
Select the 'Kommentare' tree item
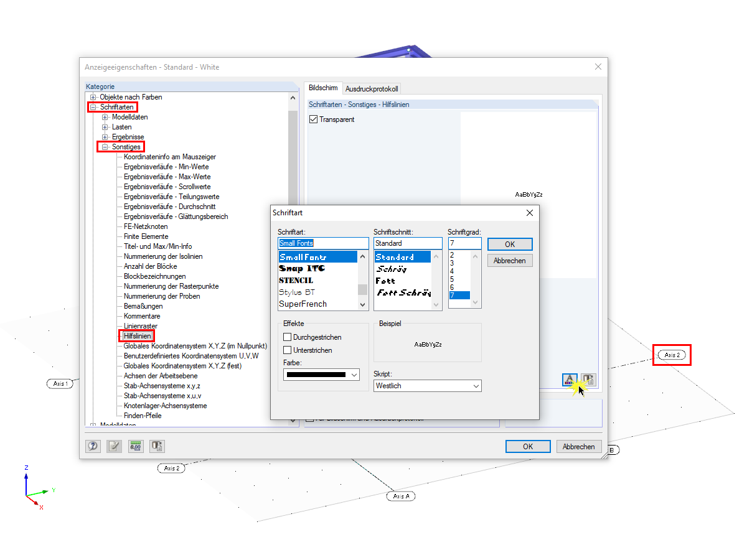click(x=142, y=316)
